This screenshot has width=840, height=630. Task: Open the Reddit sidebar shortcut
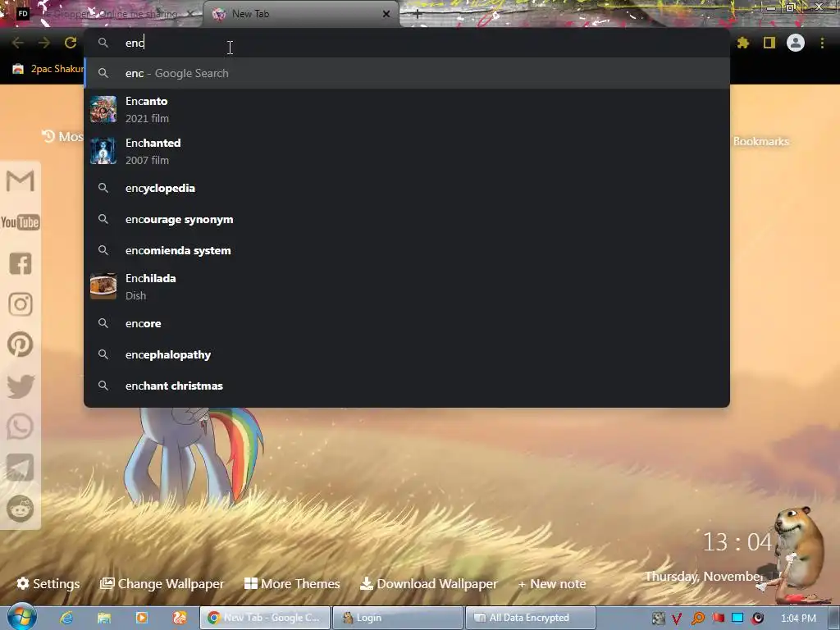(21, 509)
